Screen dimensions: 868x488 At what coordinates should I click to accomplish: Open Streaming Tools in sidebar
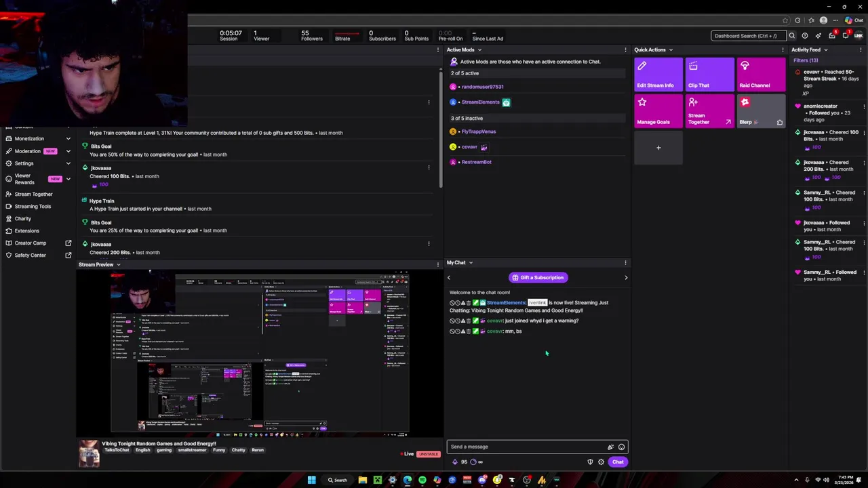(x=33, y=207)
